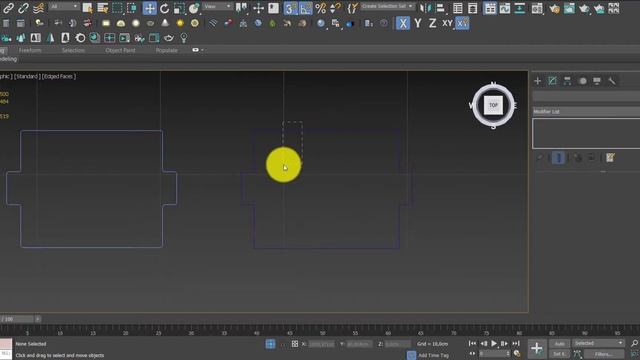Go to animation start frame
The image size is (640, 360).
(472, 344)
